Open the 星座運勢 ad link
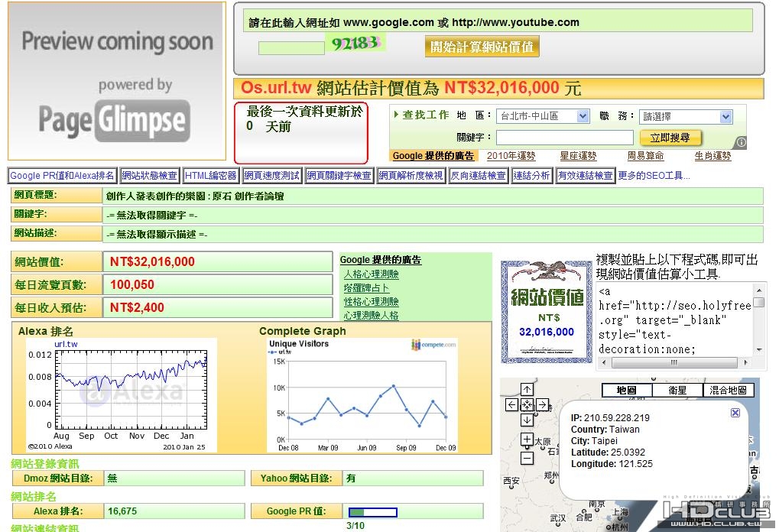779x532 pixels. (x=578, y=156)
